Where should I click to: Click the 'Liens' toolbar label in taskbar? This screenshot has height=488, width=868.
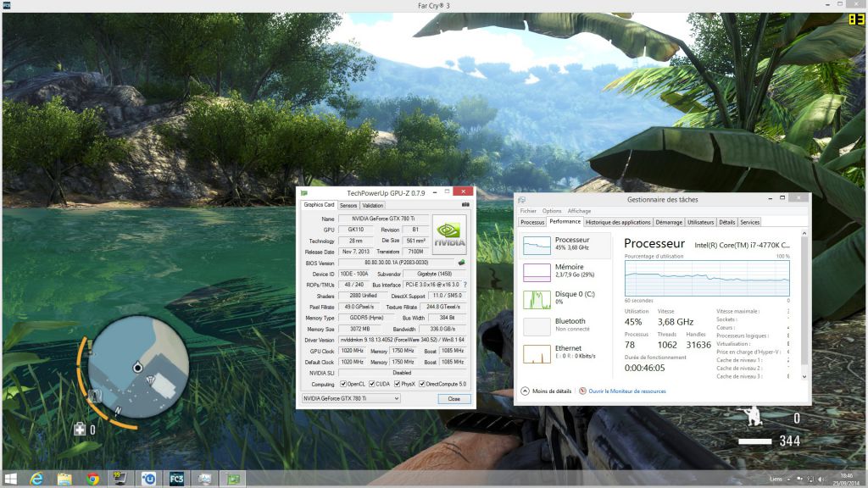point(776,480)
